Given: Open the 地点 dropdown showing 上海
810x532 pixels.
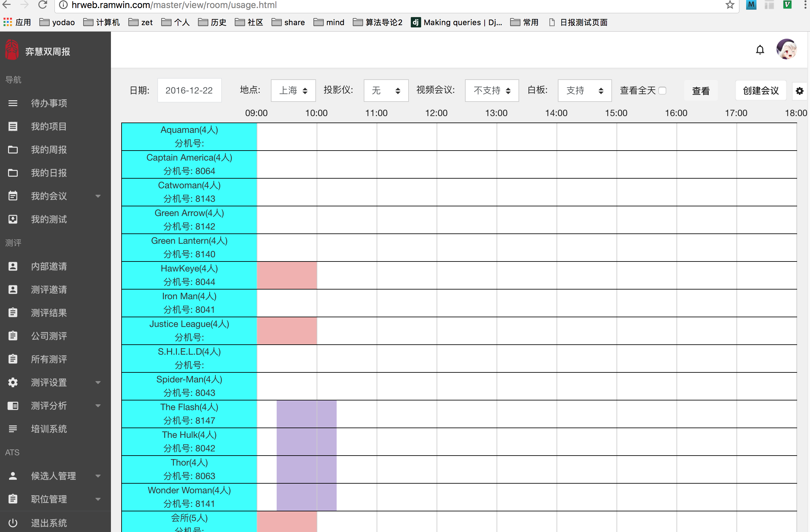Looking at the screenshot, I should 293,91.
